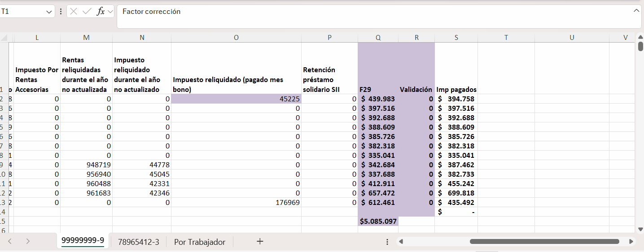Select column M header

click(x=86, y=38)
